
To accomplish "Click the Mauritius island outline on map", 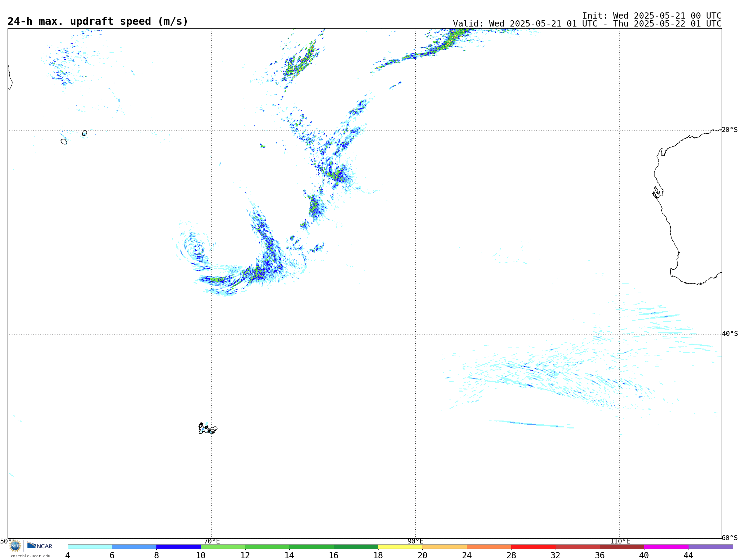I will click(x=84, y=133).
